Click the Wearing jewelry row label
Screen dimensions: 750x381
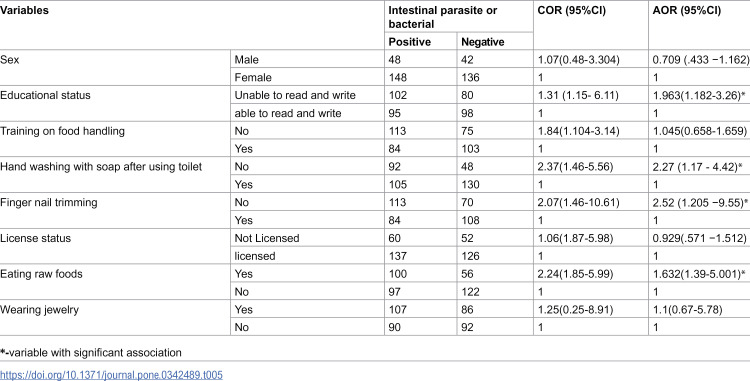pyautogui.click(x=39, y=309)
